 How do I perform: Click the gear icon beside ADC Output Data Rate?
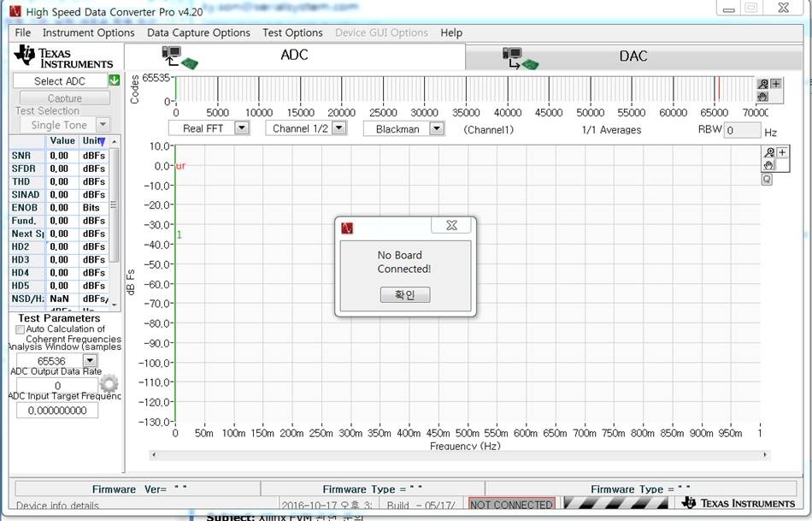click(x=109, y=384)
